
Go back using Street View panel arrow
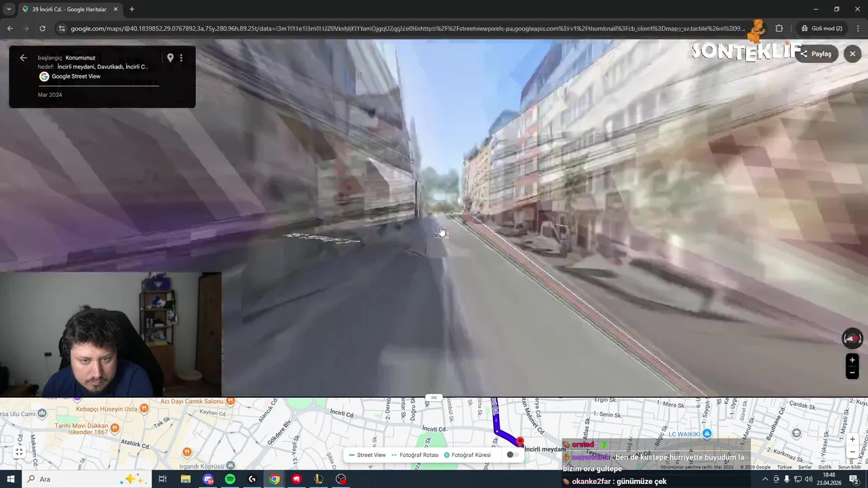(x=24, y=58)
